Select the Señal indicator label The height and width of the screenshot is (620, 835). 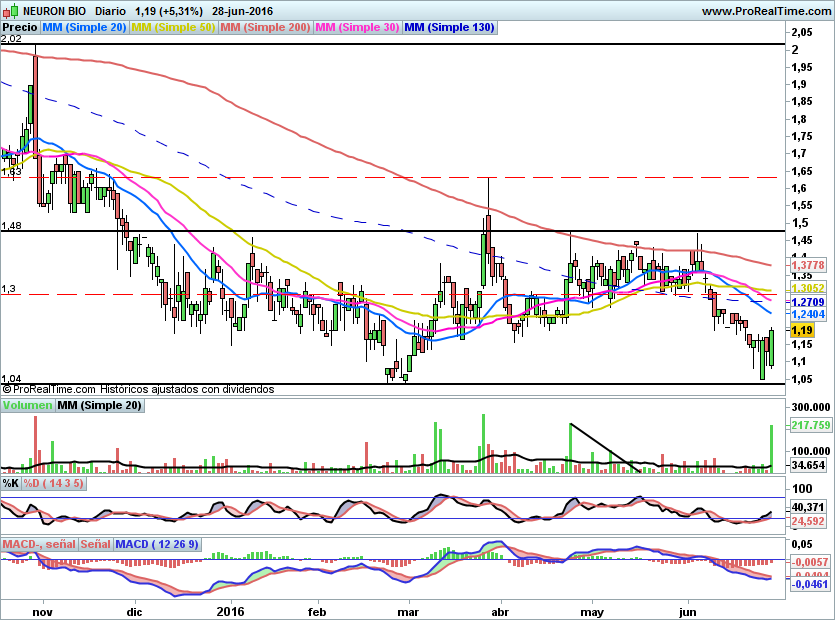click(95, 544)
